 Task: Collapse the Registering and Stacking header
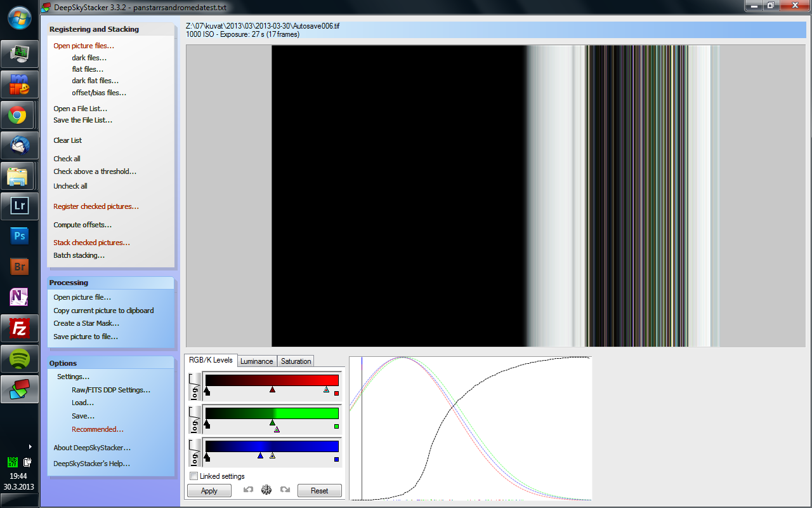point(110,29)
